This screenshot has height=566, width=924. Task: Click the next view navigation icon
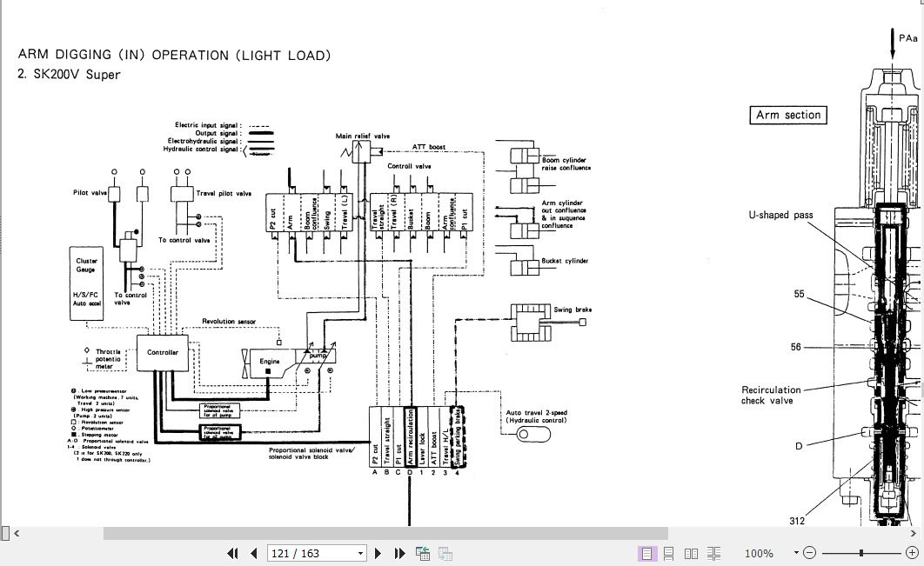pyautogui.click(x=445, y=553)
